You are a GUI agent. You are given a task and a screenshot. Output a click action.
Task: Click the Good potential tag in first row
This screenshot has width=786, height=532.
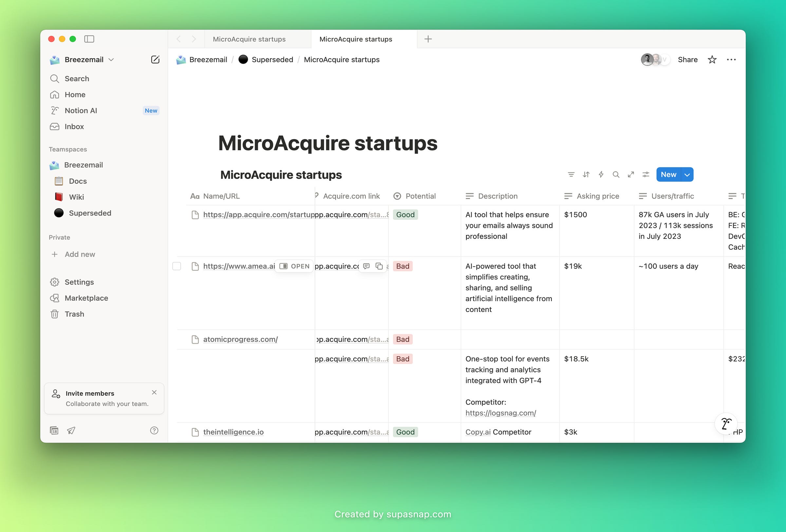point(405,215)
